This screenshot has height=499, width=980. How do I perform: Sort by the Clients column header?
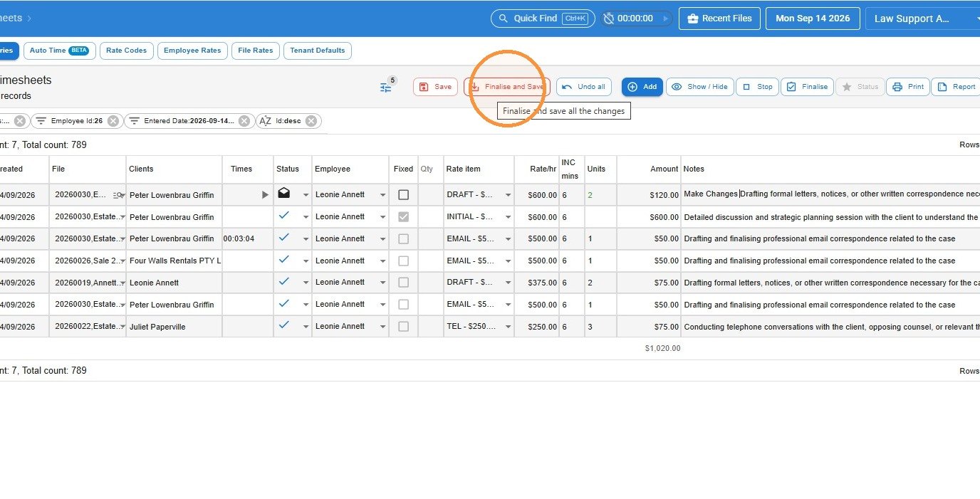(x=141, y=169)
